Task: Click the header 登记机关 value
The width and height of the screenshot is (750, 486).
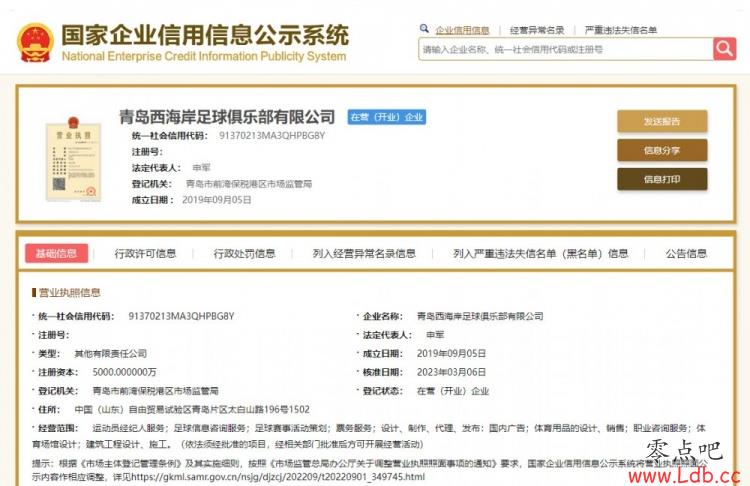Action: point(249,184)
